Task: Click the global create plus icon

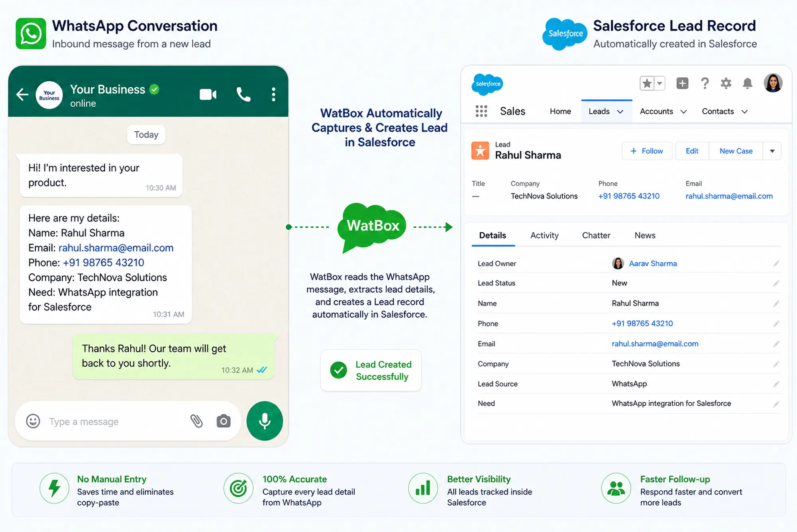Action: [682, 83]
